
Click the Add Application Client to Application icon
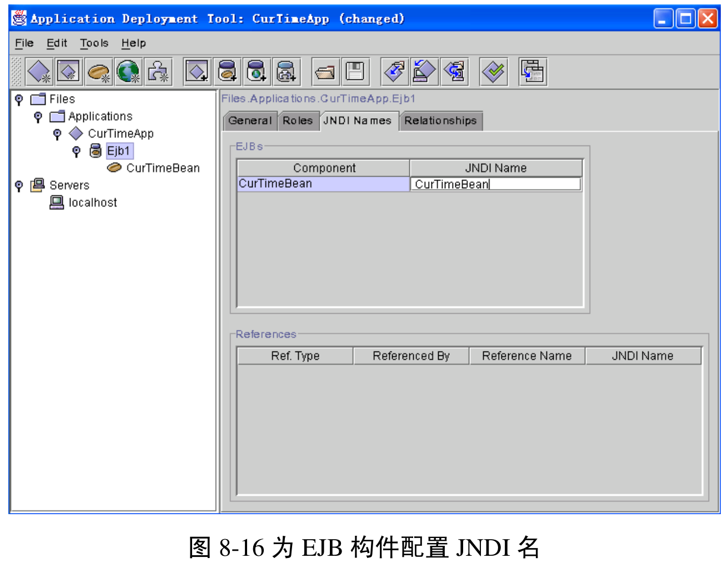click(197, 72)
